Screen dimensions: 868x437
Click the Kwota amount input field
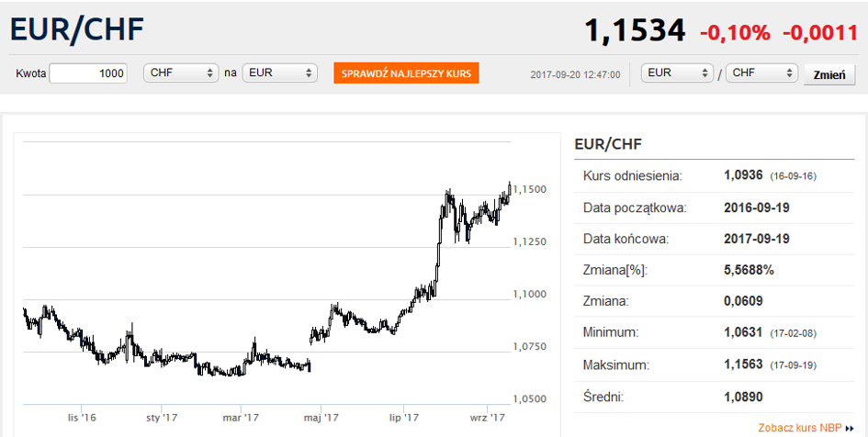[x=88, y=73]
